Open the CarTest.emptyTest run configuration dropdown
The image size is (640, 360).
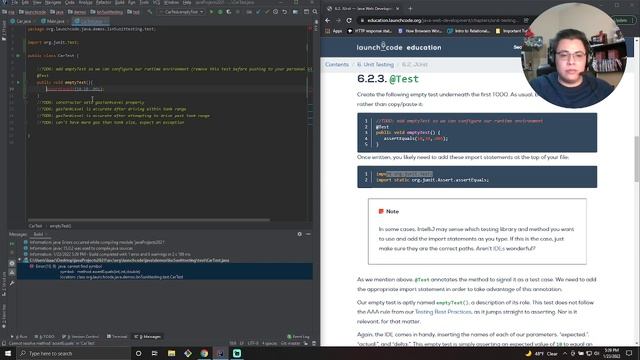point(182,12)
